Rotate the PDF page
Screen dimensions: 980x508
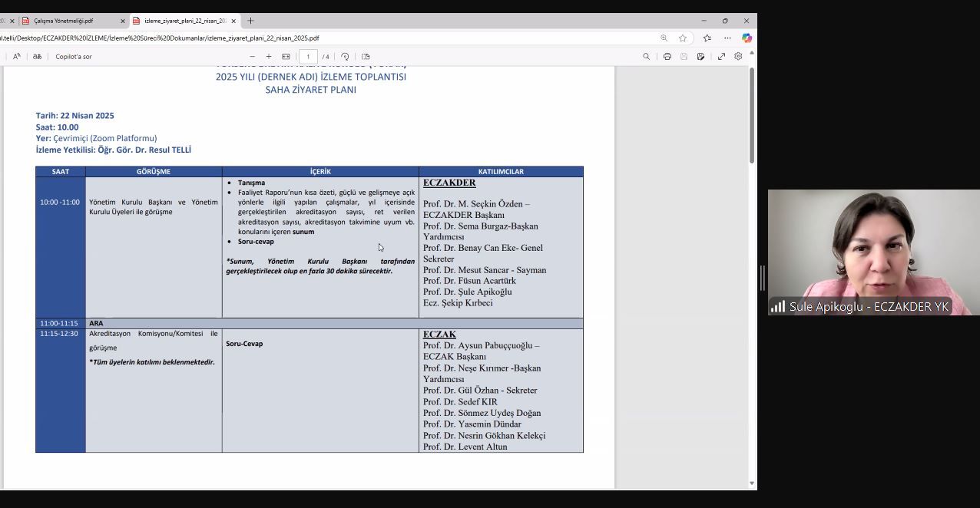[x=345, y=57]
